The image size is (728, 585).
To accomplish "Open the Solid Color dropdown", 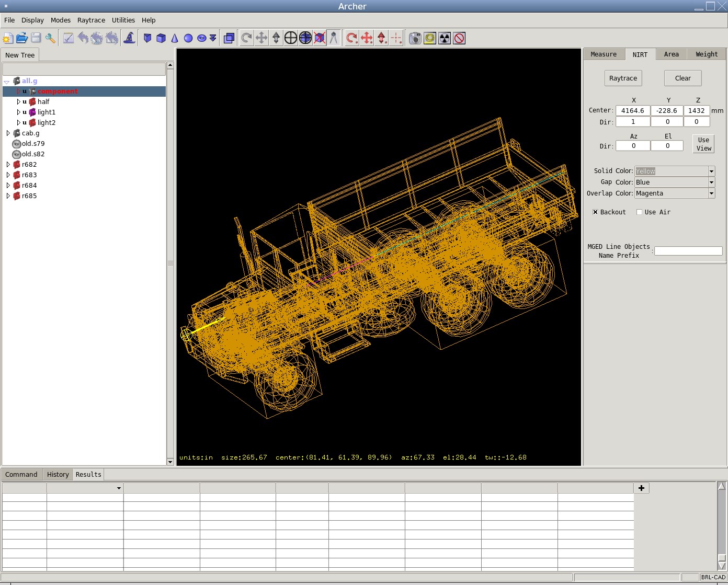I will pos(711,171).
